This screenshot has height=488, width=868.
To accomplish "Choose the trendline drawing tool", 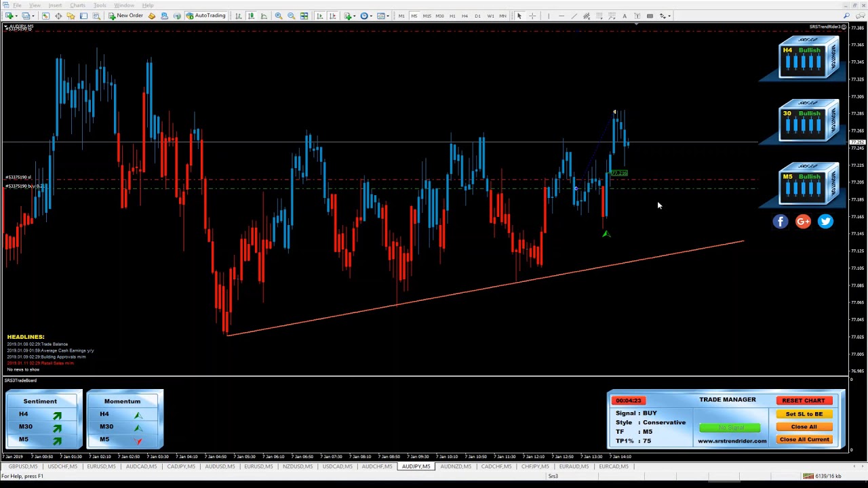I will point(574,16).
